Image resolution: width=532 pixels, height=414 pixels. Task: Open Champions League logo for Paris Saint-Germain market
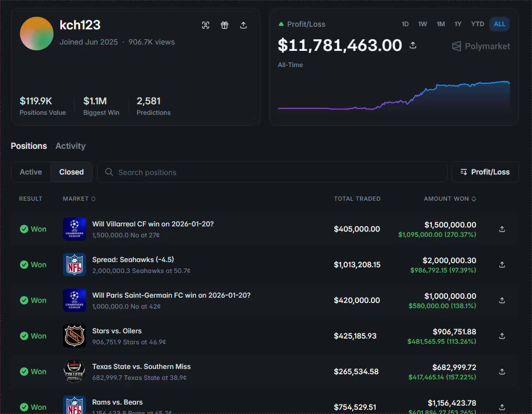pyautogui.click(x=75, y=300)
